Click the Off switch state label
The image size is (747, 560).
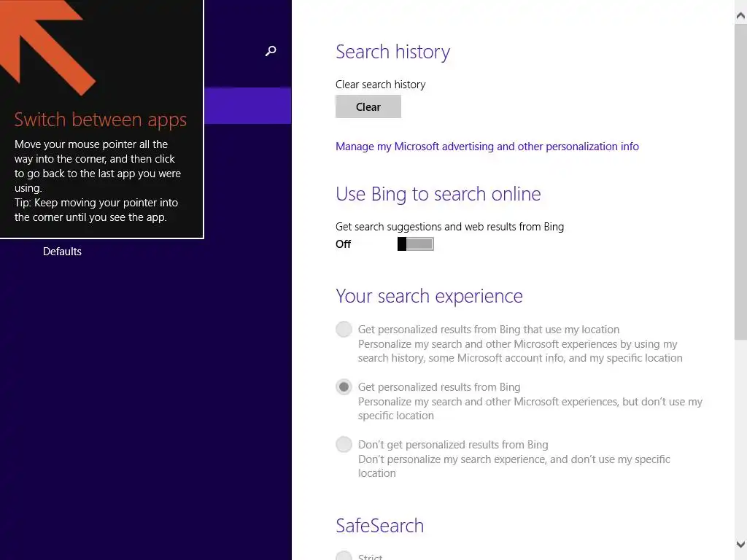343,244
